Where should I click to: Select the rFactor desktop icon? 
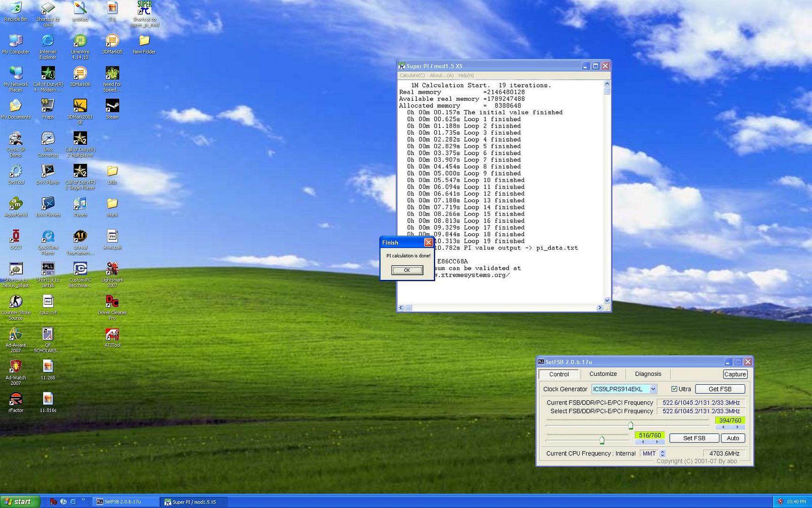(16, 402)
